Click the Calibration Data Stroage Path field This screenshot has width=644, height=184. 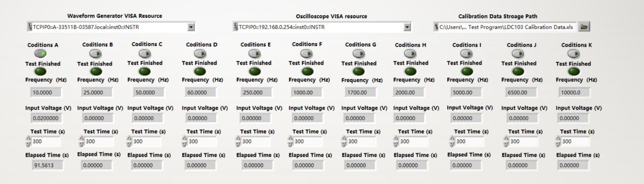(506, 27)
